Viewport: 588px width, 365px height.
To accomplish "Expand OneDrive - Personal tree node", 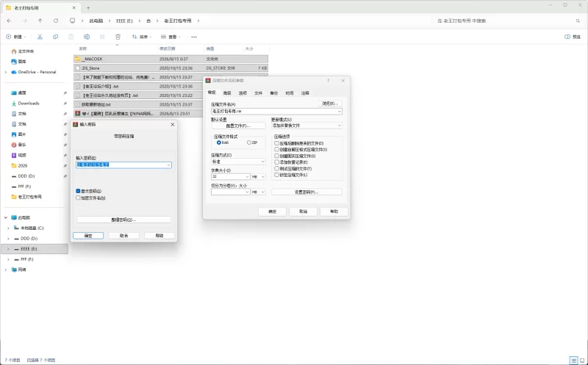I will click(x=6, y=72).
